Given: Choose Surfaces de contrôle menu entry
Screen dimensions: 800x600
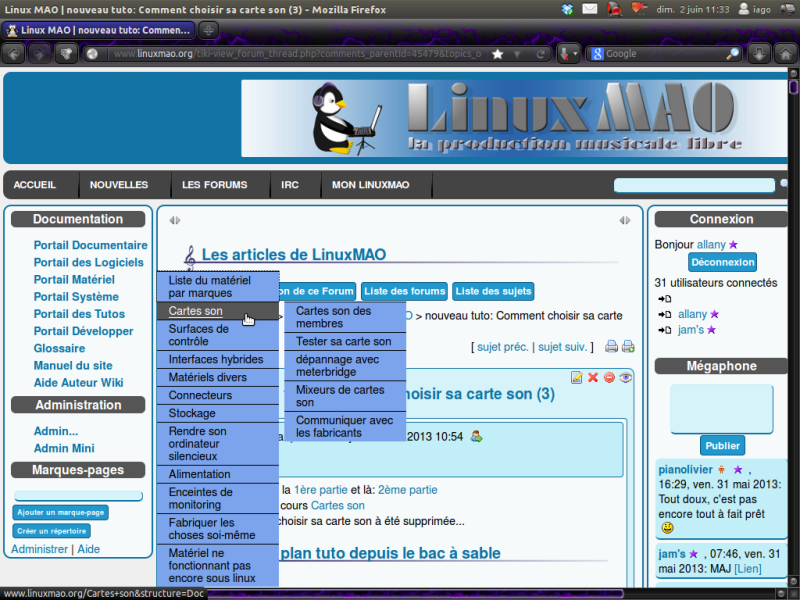Looking at the screenshot, I should point(217,335).
